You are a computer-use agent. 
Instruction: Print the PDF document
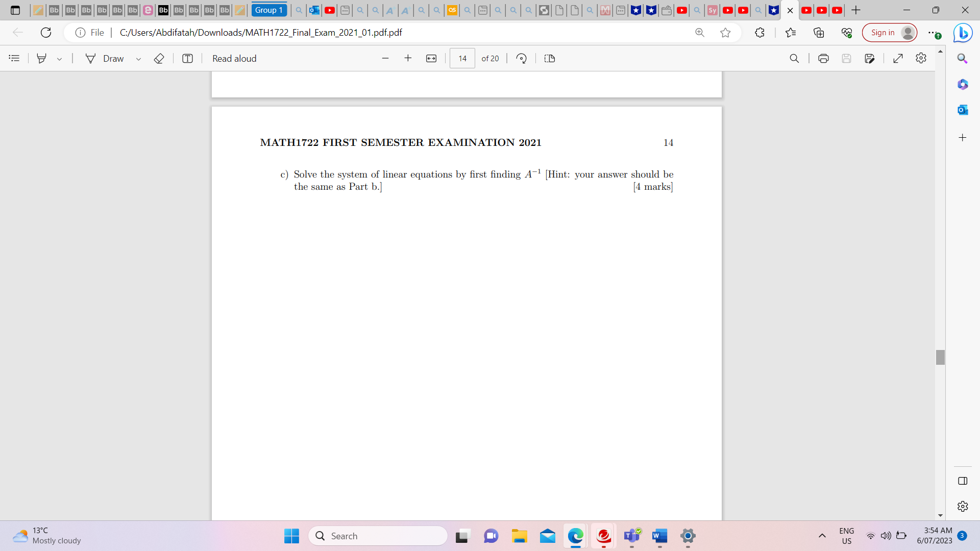pyautogui.click(x=823, y=58)
